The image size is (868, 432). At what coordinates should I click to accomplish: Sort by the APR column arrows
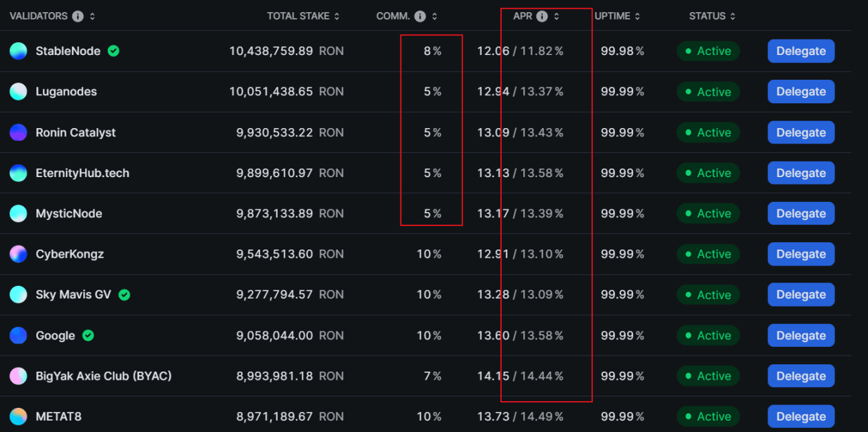[x=557, y=16]
